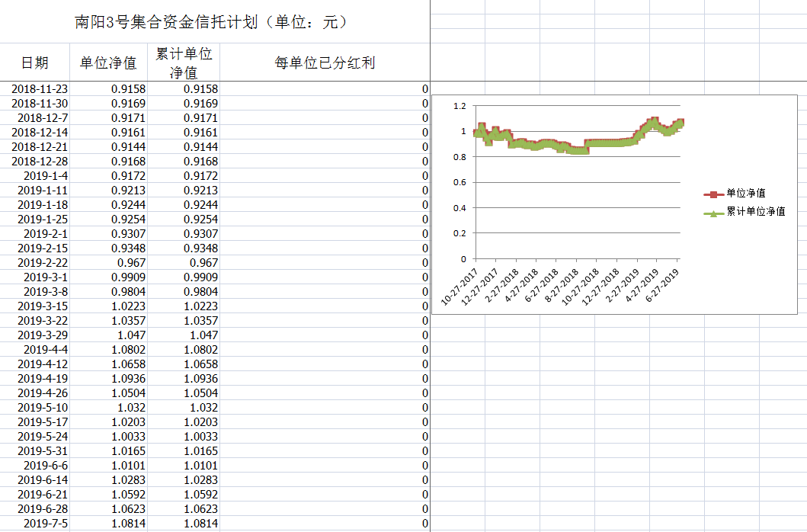Image resolution: width=807 pixels, height=532 pixels.
Task: Select the title cell 南阳3号集合资金信托计划
Action: click(215, 21)
